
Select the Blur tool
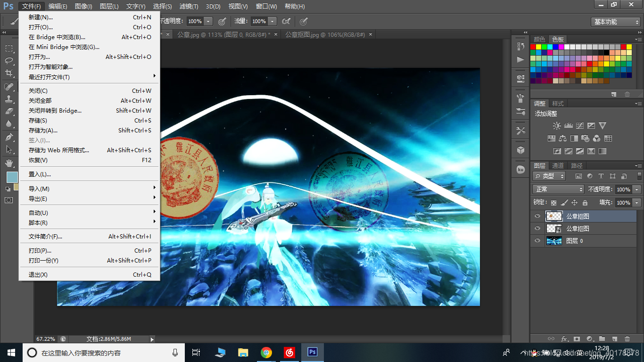[9, 123]
